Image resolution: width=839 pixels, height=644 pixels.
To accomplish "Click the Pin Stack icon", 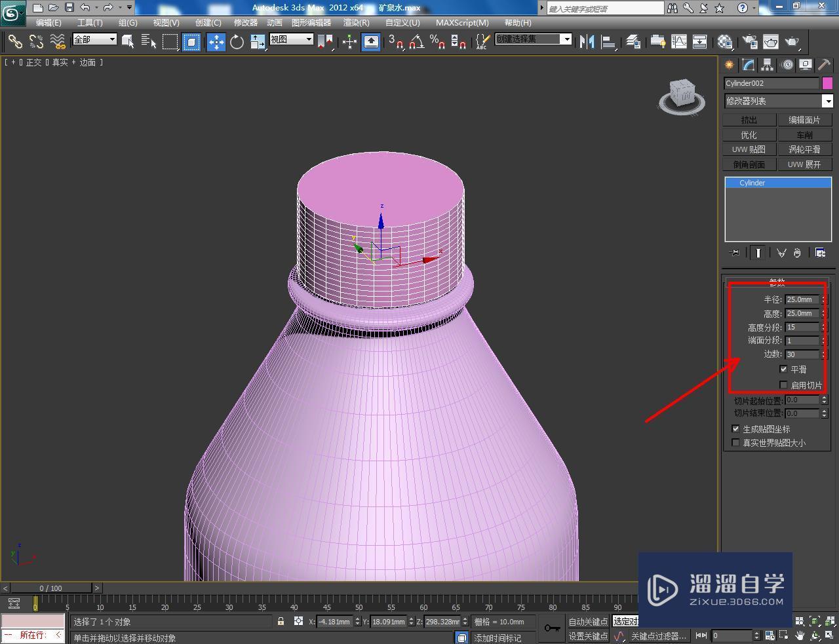I will pyautogui.click(x=735, y=253).
